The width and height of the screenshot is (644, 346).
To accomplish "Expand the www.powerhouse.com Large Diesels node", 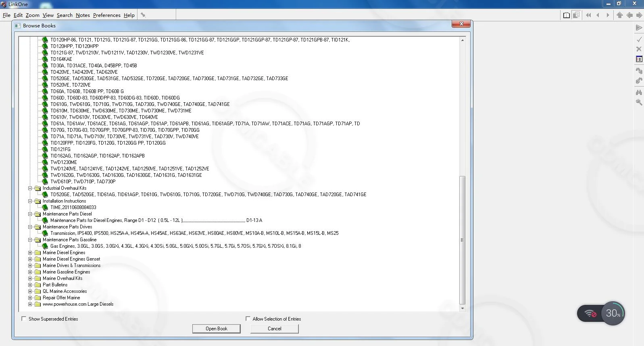I will click(x=30, y=304).
